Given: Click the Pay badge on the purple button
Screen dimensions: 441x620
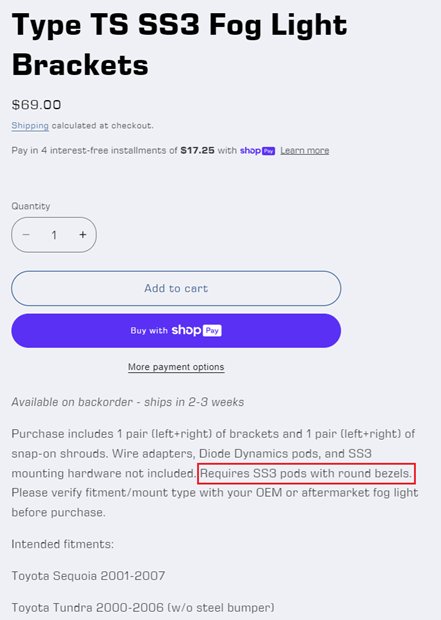Looking at the screenshot, I should click(x=212, y=331).
